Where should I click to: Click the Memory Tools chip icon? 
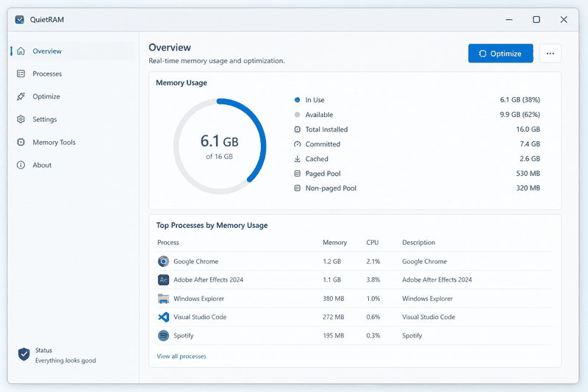[21, 142]
